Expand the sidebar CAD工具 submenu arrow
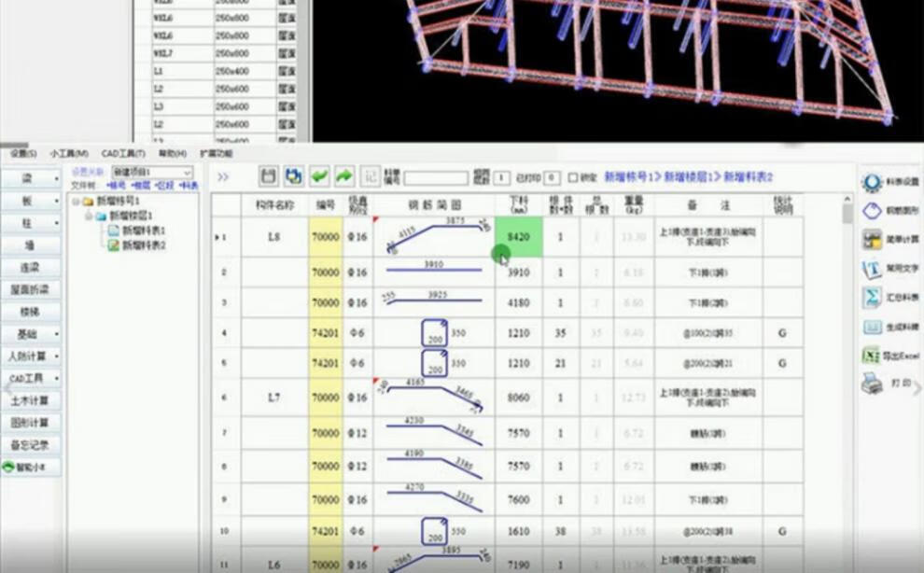This screenshot has height=573, width=924. 56,379
